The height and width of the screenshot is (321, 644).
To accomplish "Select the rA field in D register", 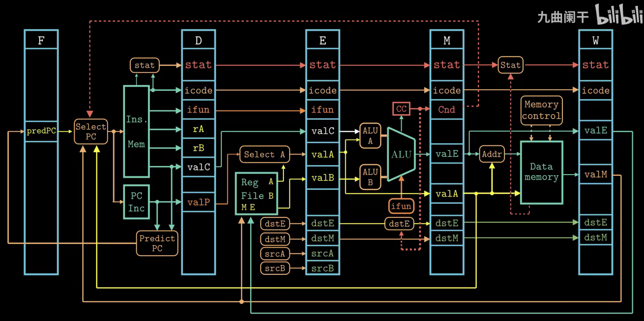I will [x=198, y=129].
